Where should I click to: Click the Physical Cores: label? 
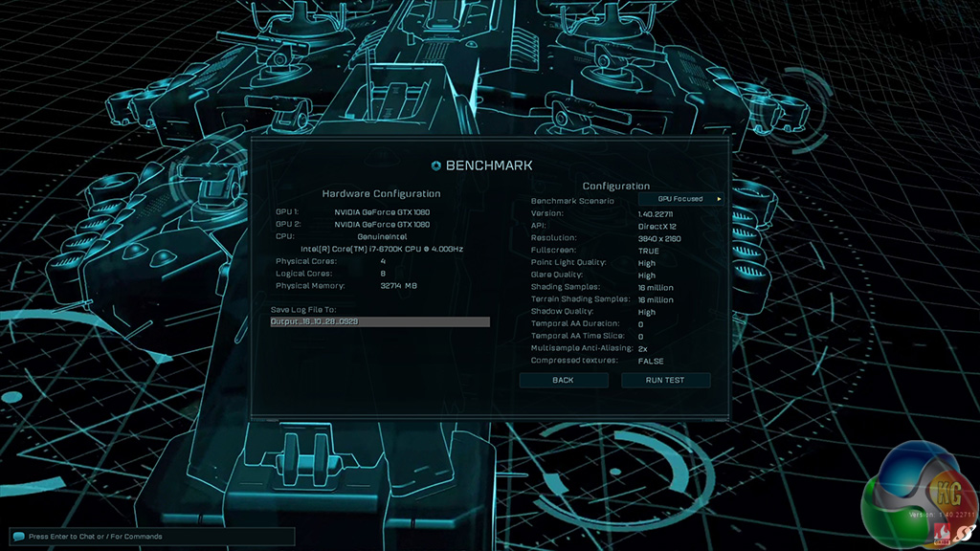click(x=306, y=261)
